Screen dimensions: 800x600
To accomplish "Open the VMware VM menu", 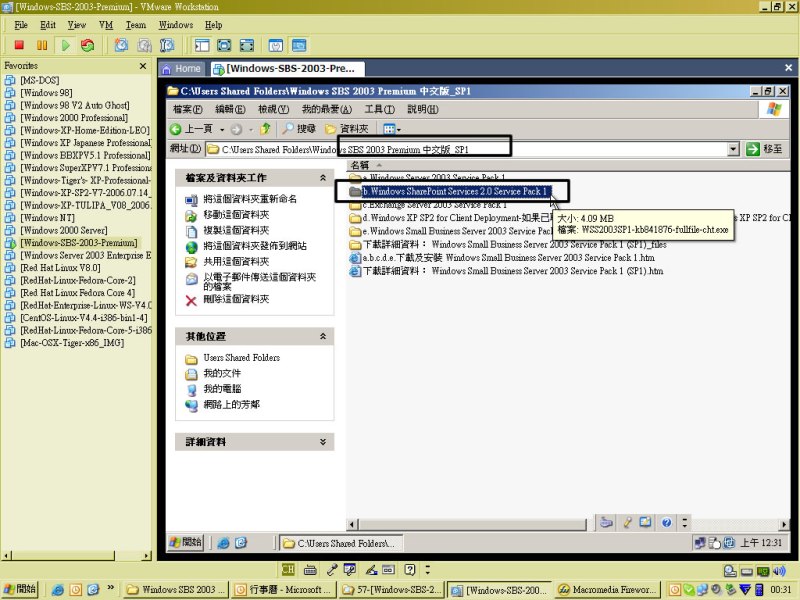I will tap(106, 25).
